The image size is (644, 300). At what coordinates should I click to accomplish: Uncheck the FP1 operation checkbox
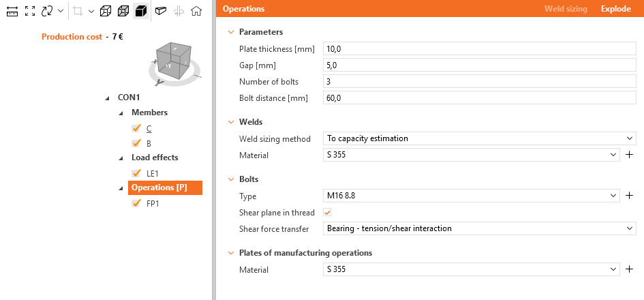136,203
